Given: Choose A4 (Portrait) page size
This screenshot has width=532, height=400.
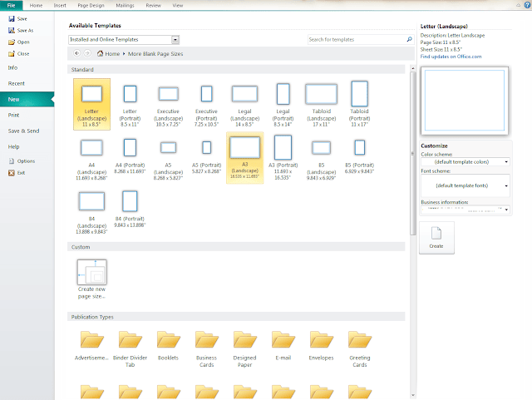Looking at the screenshot, I should [130, 157].
